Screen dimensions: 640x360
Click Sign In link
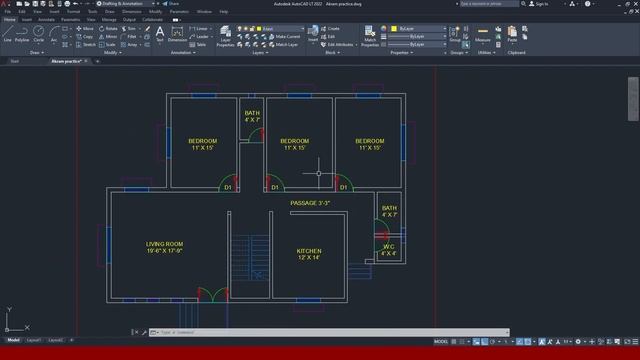tap(539, 4)
